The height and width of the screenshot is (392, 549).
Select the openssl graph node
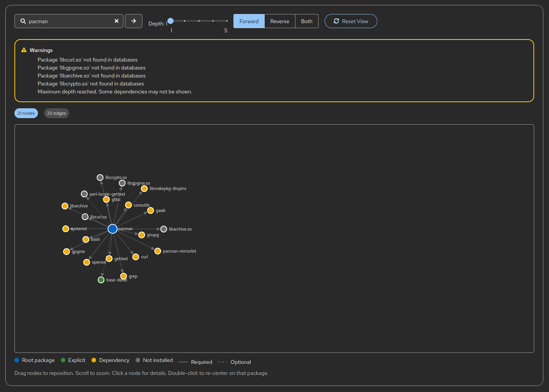point(87,262)
